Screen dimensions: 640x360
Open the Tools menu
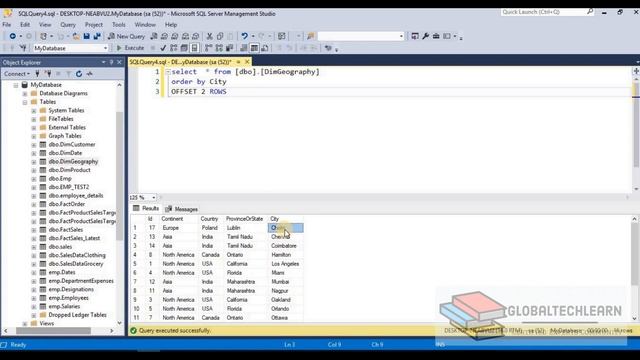[119, 25]
